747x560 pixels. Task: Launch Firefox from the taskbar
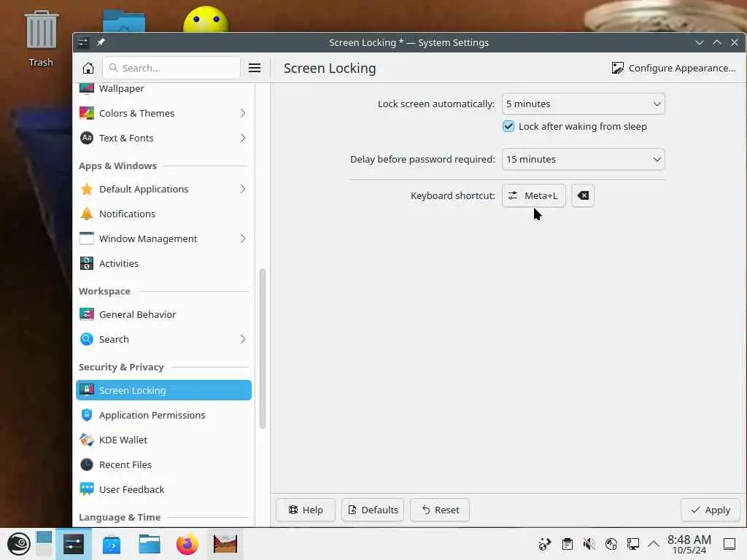(x=187, y=544)
